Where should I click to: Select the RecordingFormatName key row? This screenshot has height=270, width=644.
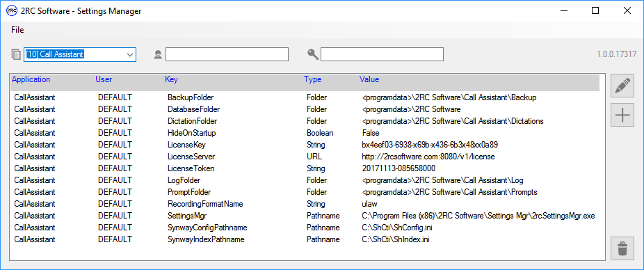coord(305,204)
